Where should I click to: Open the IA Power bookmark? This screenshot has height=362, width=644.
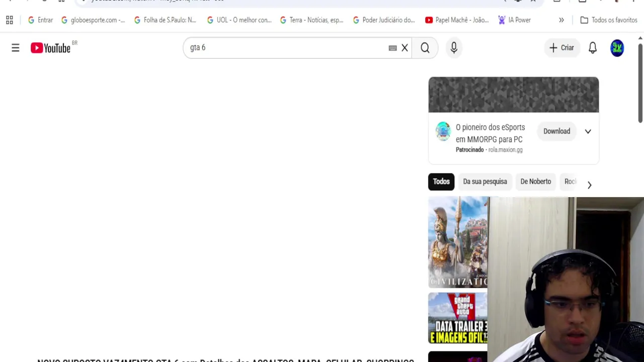click(x=515, y=20)
